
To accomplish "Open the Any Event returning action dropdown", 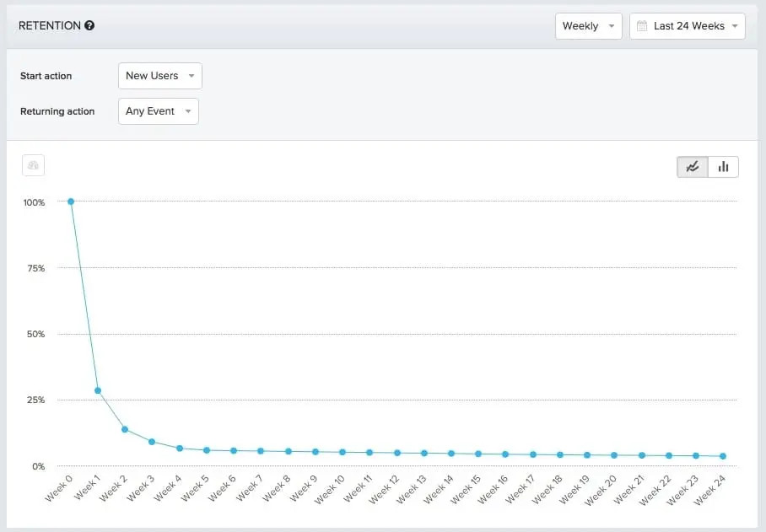I will [x=159, y=111].
